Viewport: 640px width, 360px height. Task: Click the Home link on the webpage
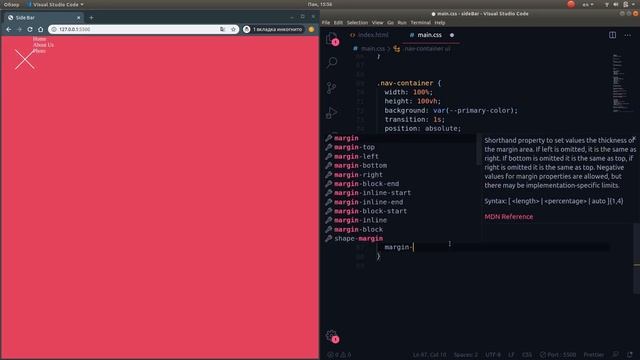click(x=40, y=39)
